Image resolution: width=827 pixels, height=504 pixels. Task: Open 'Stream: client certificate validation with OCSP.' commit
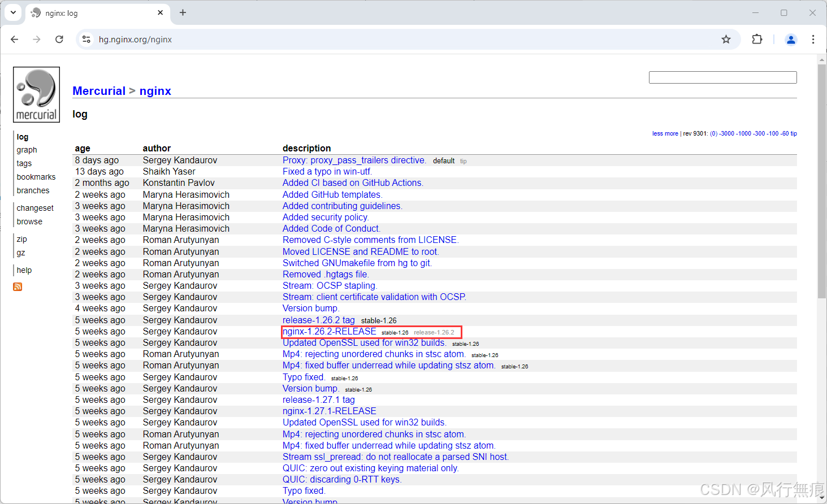[x=375, y=297]
